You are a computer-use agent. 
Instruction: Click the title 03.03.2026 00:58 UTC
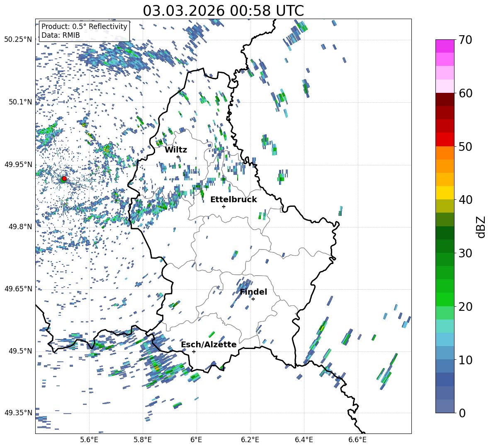tap(223, 11)
